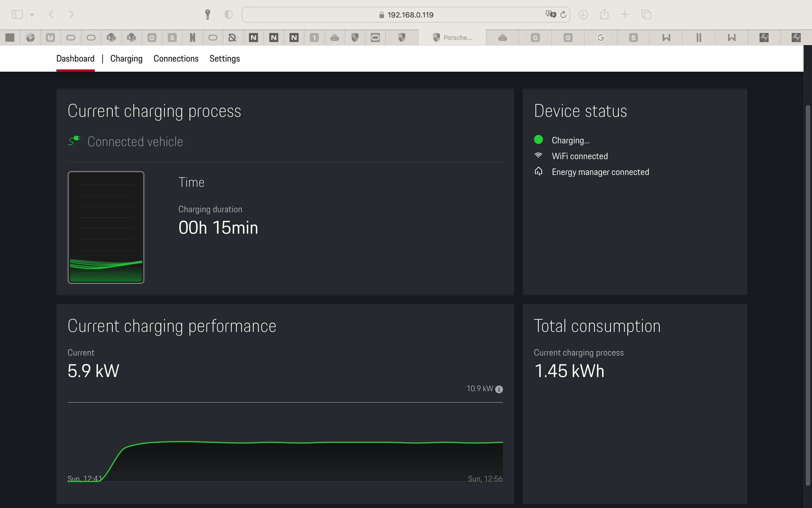This screenshot has height=508, width=812.
Task: Click the password key extension icon
Action: (207, 14)
